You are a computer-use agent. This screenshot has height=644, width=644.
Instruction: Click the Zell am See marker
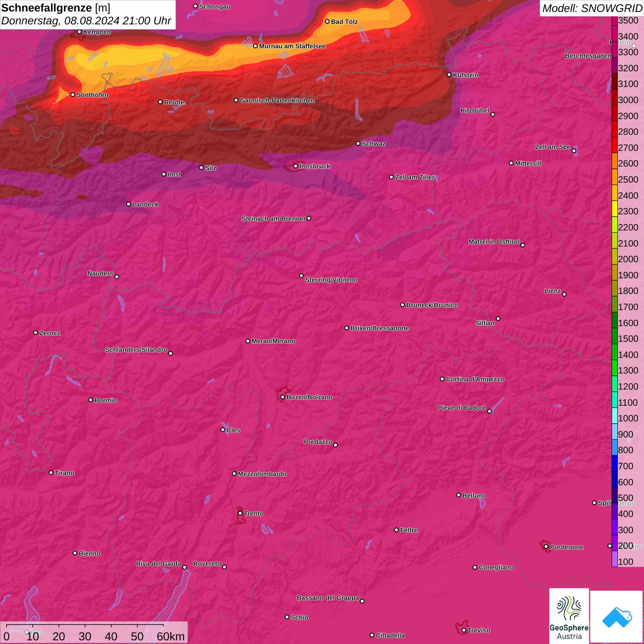[574, 151]
